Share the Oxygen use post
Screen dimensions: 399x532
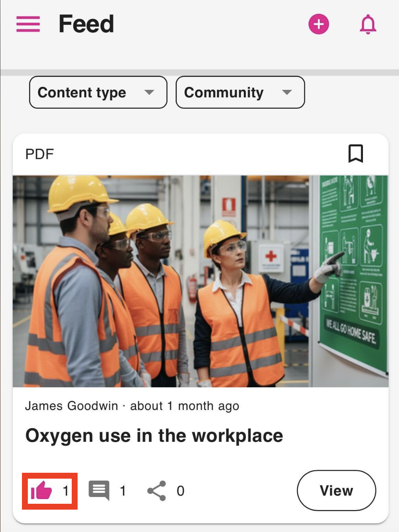coord(156,490)
